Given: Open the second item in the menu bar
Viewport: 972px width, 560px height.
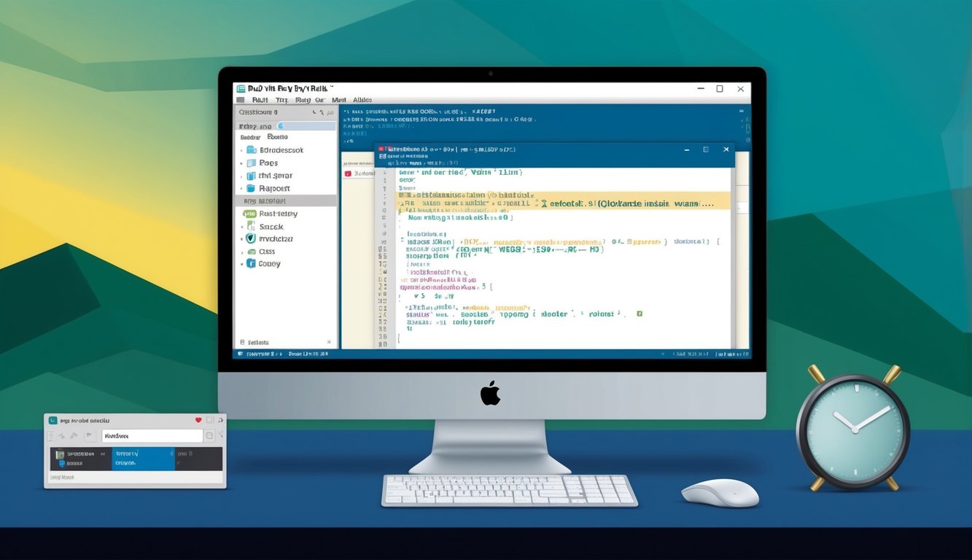Looking at the screenshot, I should coord(281,100).
